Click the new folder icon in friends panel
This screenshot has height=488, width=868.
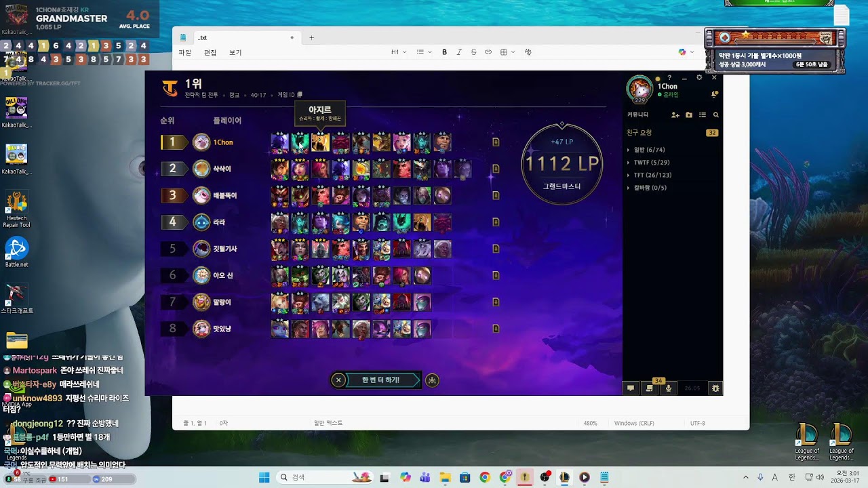[689, 115]
